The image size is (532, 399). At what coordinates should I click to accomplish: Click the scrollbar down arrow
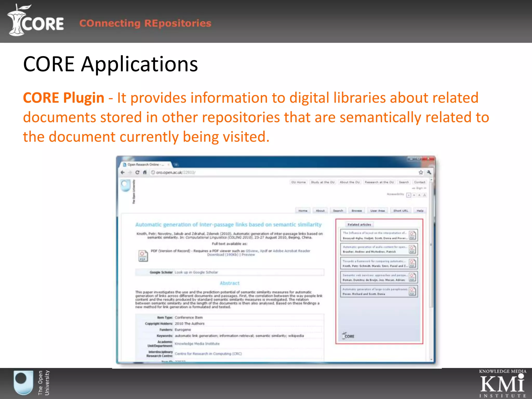[x=431, y=360]
